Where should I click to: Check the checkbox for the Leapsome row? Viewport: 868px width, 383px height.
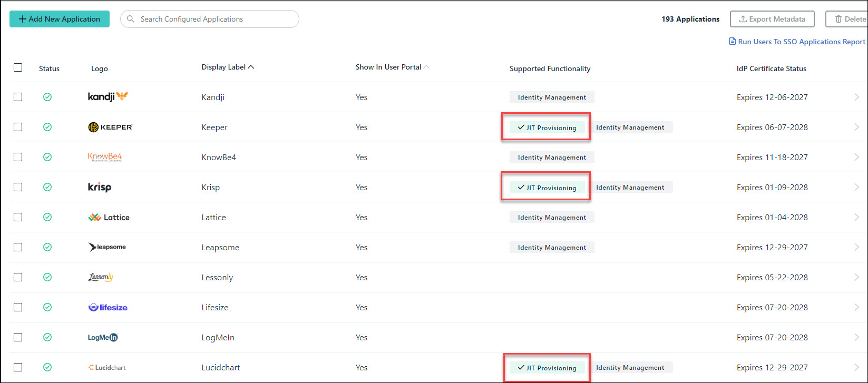(x=18, y=247)
